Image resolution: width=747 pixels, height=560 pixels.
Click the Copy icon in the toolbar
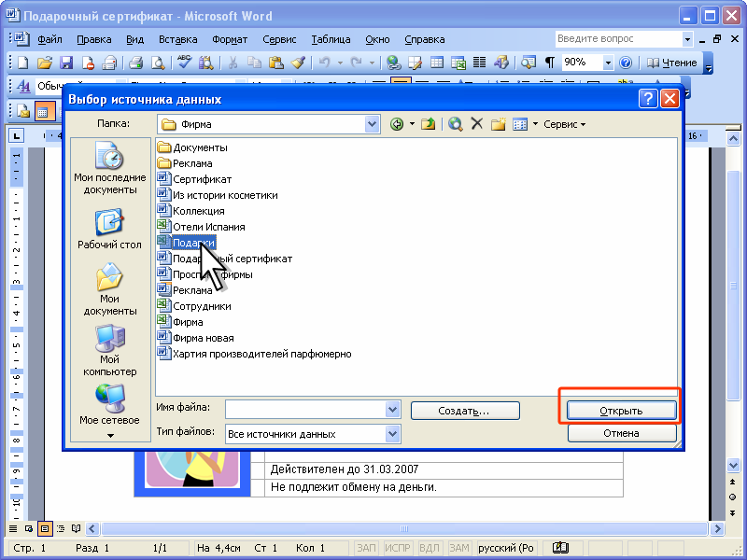coord(254,63)
